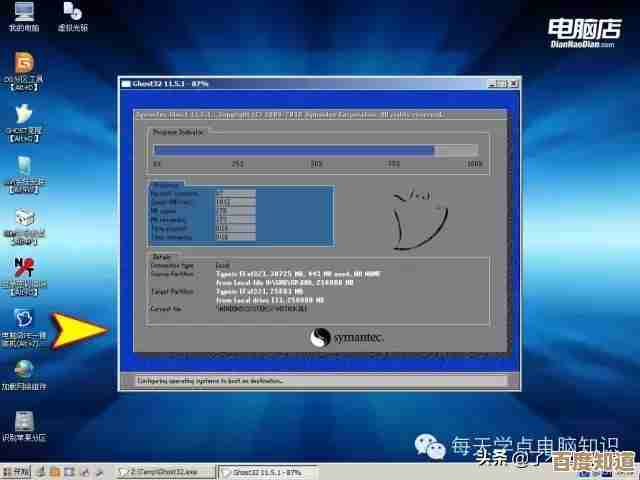
Task: Open the red NT password tool icon
Action: pos(22,270)
